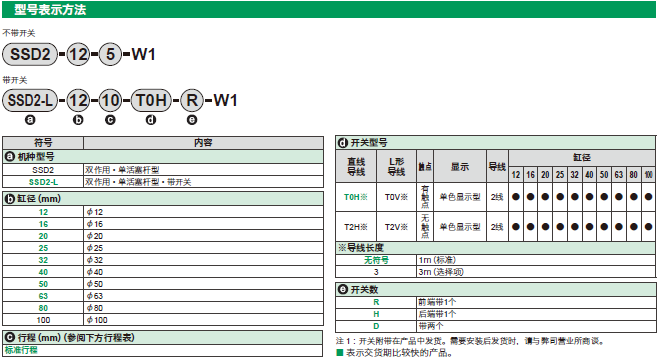659x362 pixels.
Task: Click the 缸径 header above the bore numbers
Action: (x=582, y=158)
